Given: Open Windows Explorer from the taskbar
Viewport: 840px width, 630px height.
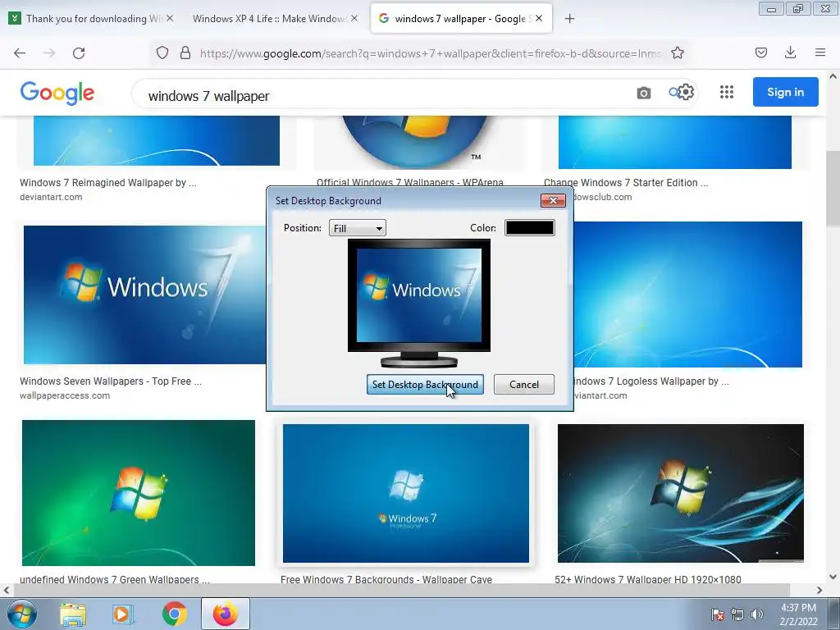Looking at the screenshot, I should (x=73, y=614).
